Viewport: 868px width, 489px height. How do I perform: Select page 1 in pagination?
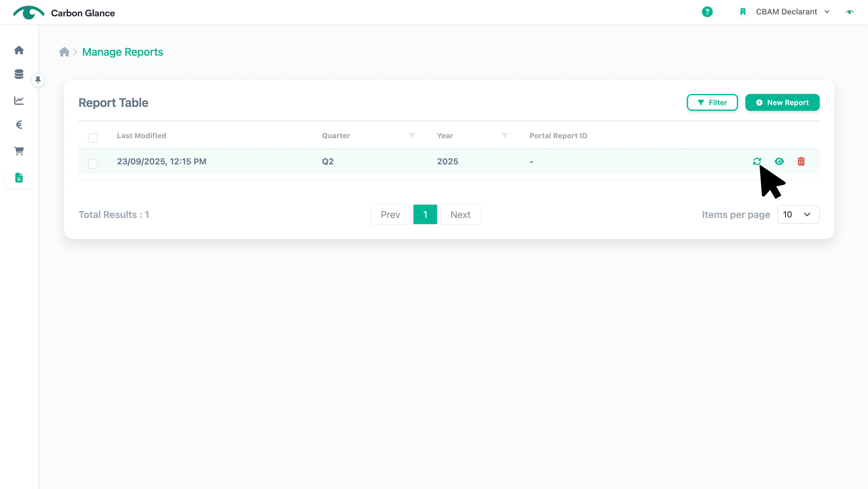[x=425, y=215]
